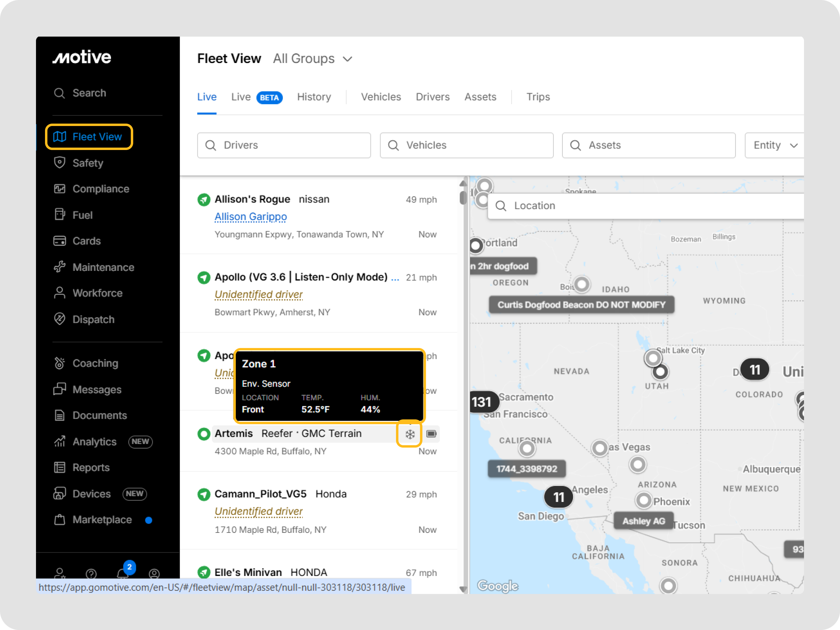840x630 pixels.
Task: Click the vehicle list scrollbar thumb
Action: click(x=463, y=197)
